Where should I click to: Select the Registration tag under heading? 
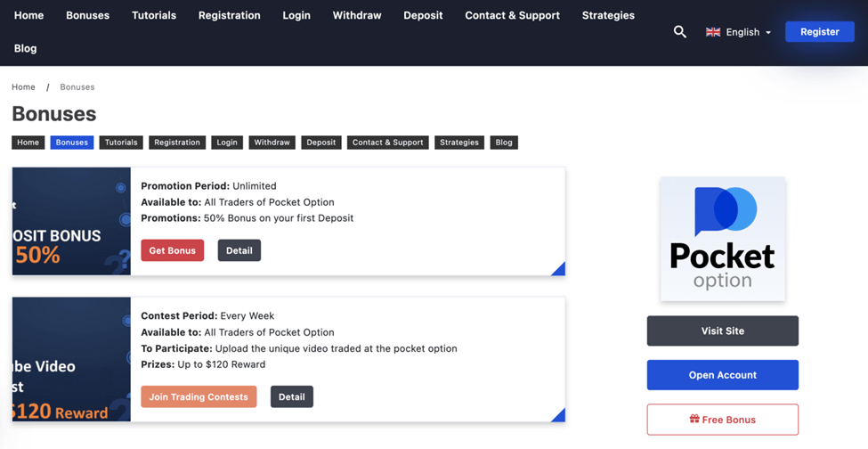pos(177,143)
